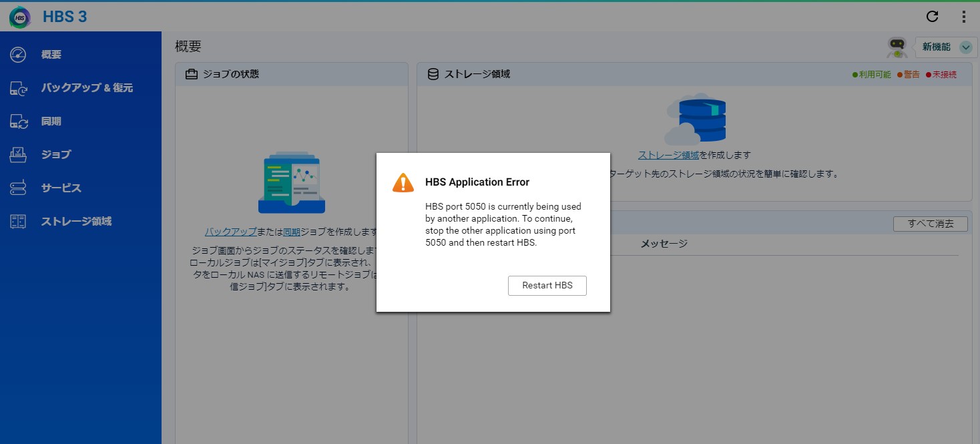Expand the 新機能 dropdown arrow
This screenshot has width=980, height=444.
point(965,47)
